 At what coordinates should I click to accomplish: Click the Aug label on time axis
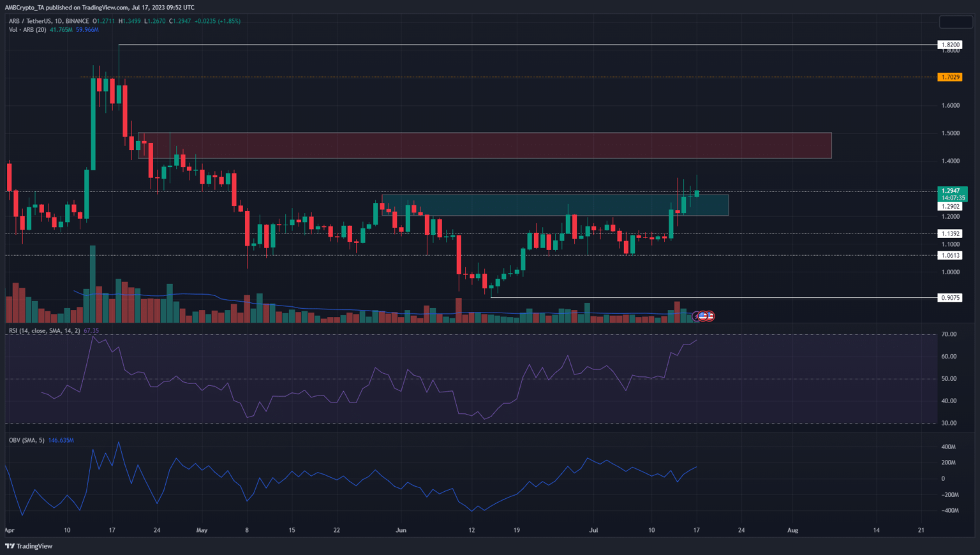coord(792,530)
